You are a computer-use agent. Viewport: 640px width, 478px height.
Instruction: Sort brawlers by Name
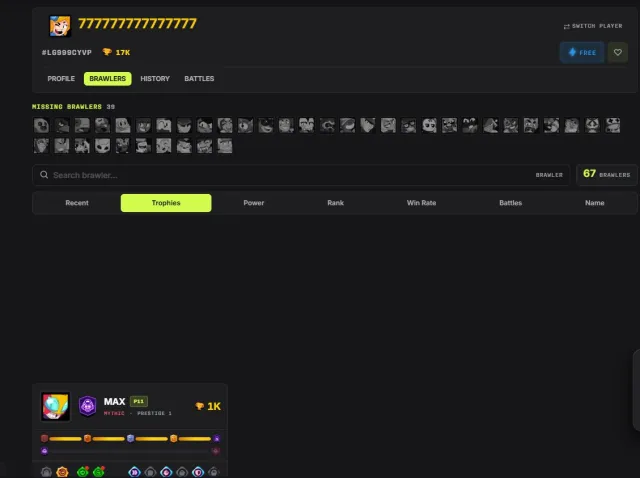pos(595,203)
